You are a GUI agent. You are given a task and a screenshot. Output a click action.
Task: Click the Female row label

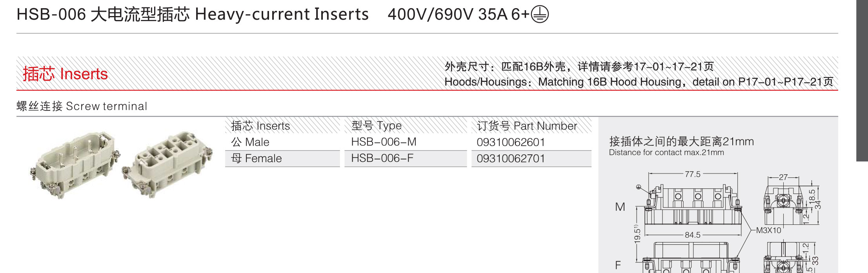coord(256,159)
